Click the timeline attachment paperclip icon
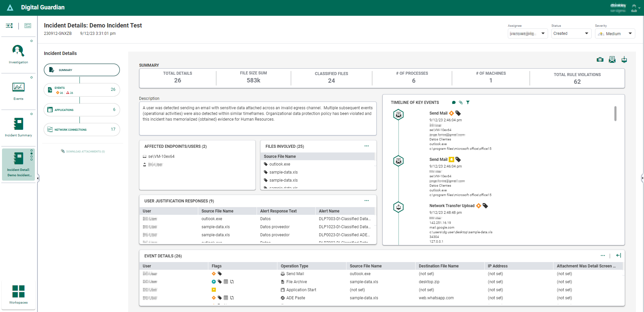Image resolution: width=644 pixels, height=312 pixels. [461, 103]
